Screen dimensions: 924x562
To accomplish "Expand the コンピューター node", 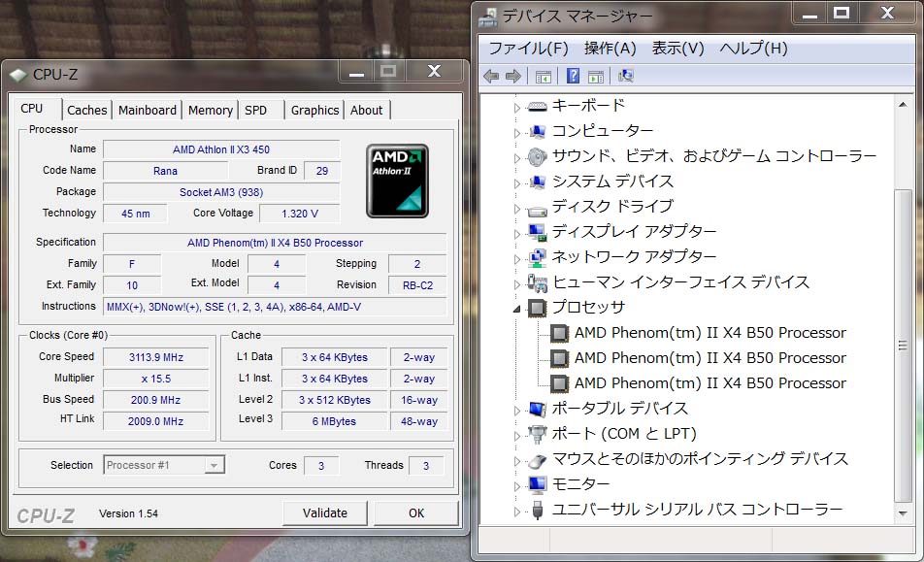I will [516, 133].
